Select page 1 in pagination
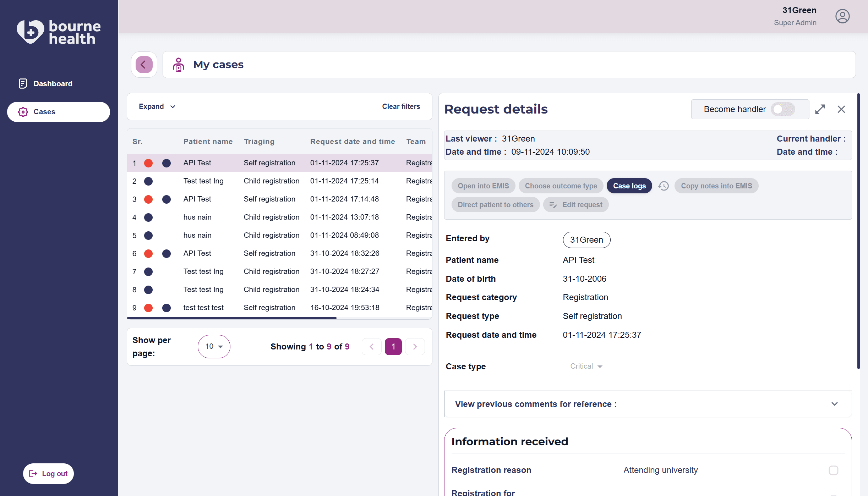 (x=393, y=347)
